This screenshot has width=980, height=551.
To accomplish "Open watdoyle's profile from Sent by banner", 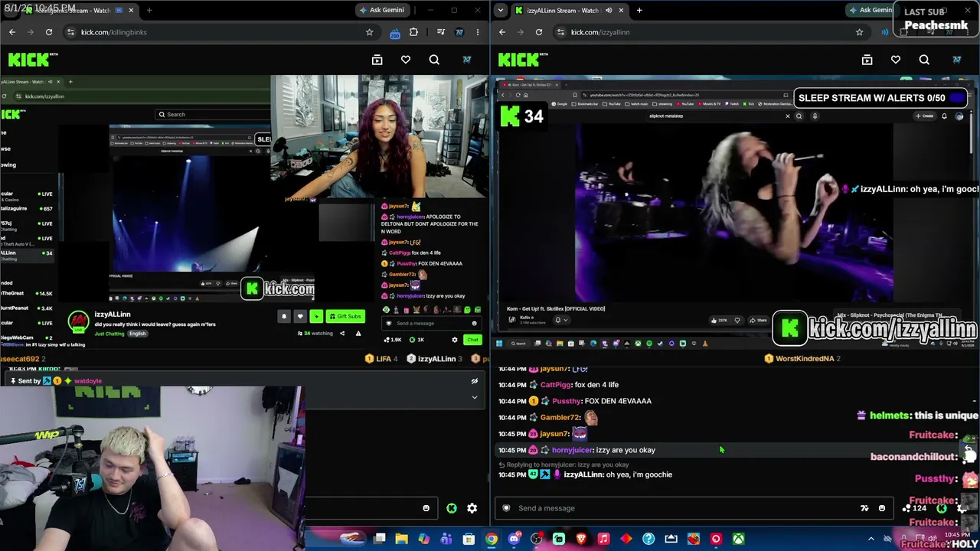I will tap(88, 381).
